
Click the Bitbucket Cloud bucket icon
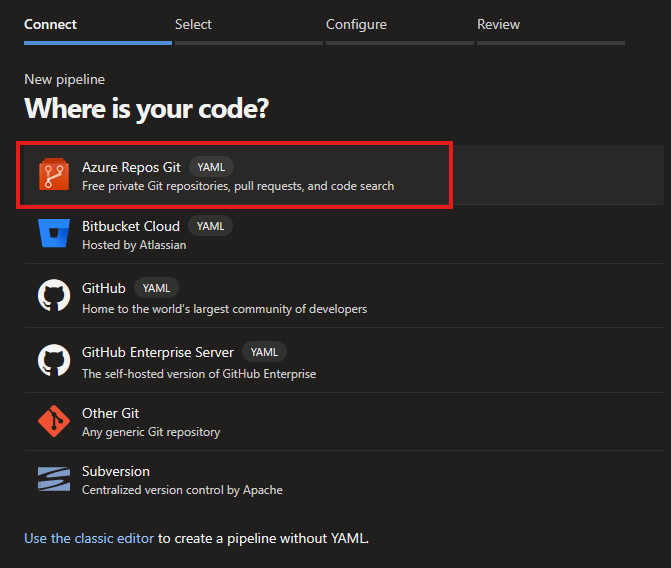(x=53, y=234)
